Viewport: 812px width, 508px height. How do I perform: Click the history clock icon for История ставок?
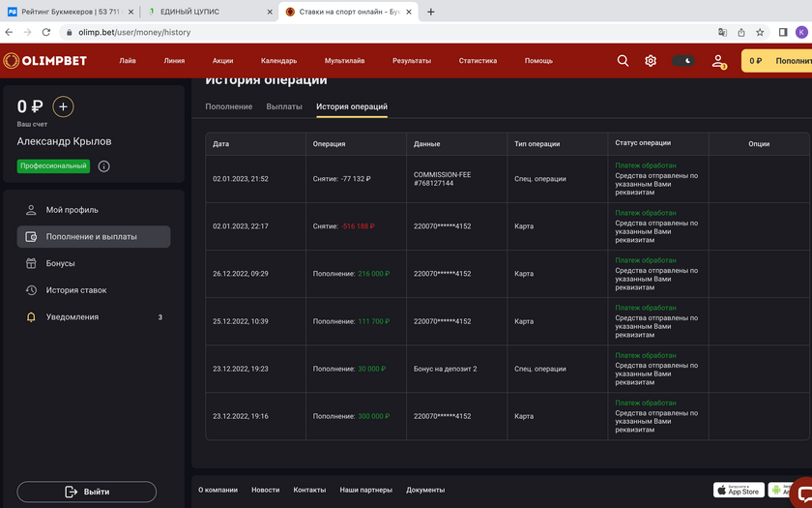31,290
